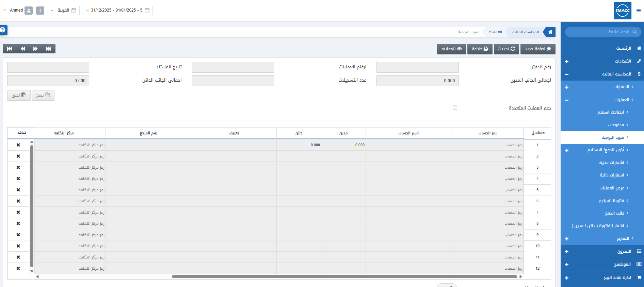Click the info icon beside Ahmed
644x287 pixels.
click(40, 11)
